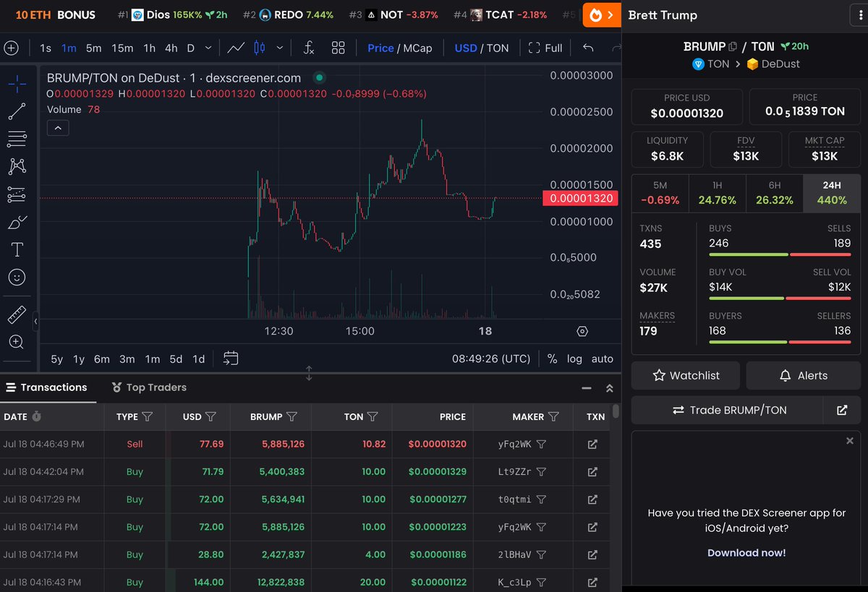This screenshot has width=868, height=592.
Task: Open trending token Dios
Action: (x=171, y=14)
